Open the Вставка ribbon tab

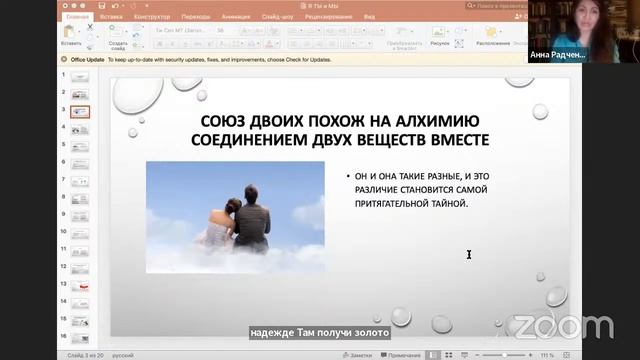click(x=111, y=17)
